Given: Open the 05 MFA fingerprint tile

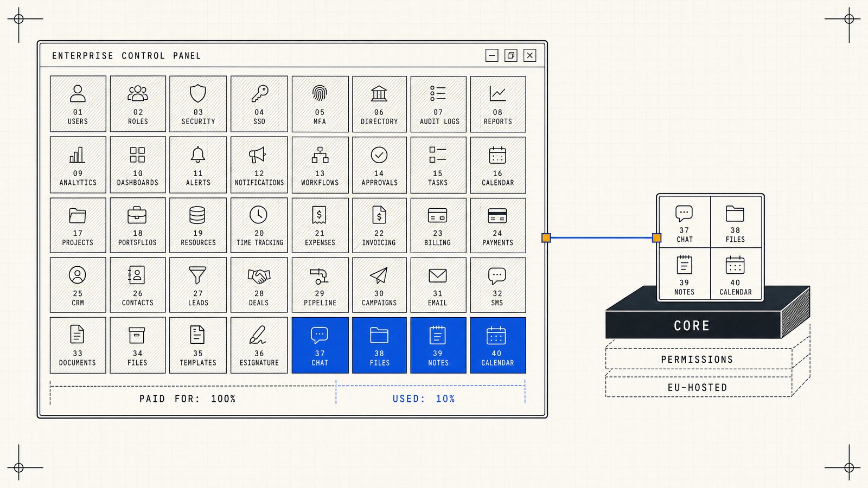Looking at the screenshot, I should click(x=320, y=104).
